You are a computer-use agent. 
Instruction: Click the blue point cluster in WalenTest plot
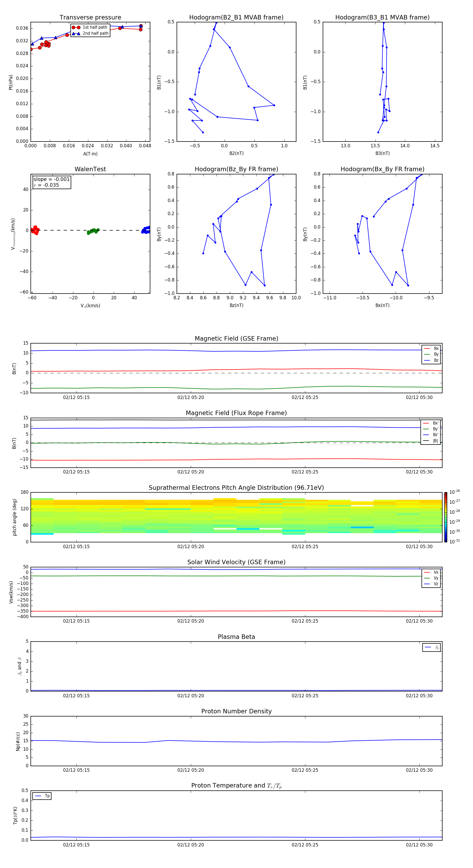point(146,230)
